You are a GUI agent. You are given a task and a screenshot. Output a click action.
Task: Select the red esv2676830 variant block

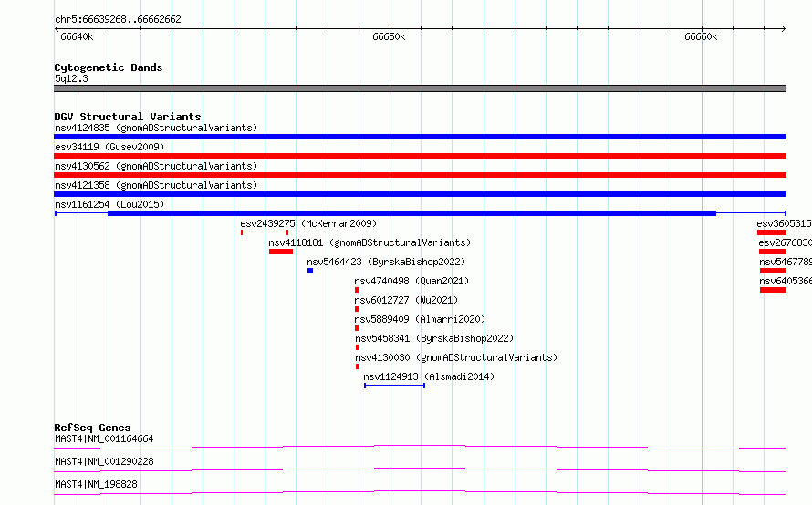773,252
